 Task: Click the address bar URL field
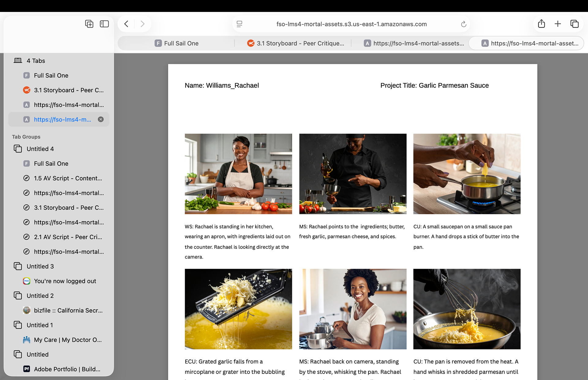point(351,24)
